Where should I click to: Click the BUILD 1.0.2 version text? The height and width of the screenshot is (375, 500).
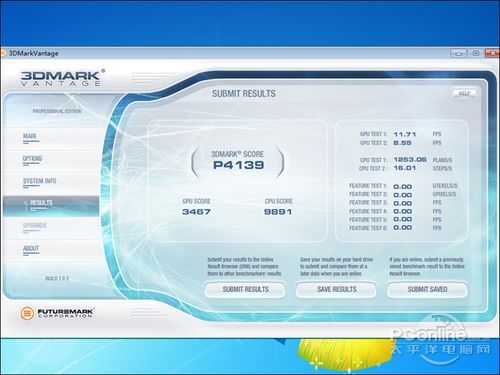click(x=57, y=278)
